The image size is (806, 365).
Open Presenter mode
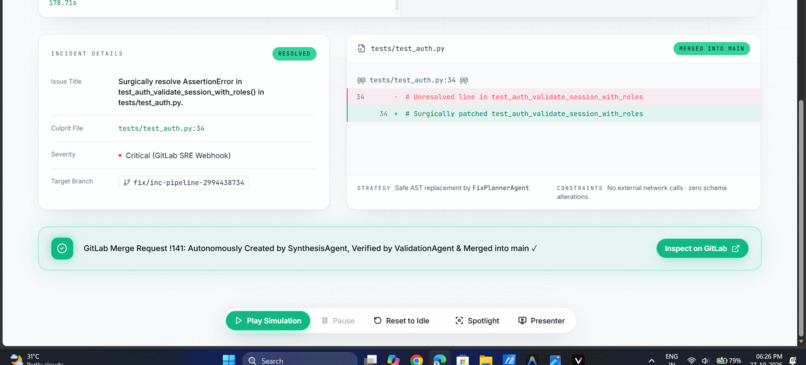pyautogui.click(x=541, y=321)
